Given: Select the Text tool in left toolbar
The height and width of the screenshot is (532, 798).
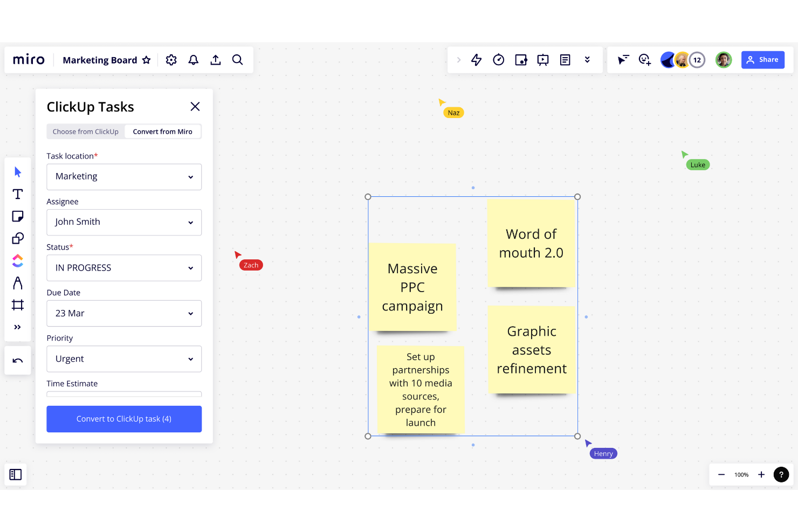Looking at the screenshot, I should [x=18, y=194].
